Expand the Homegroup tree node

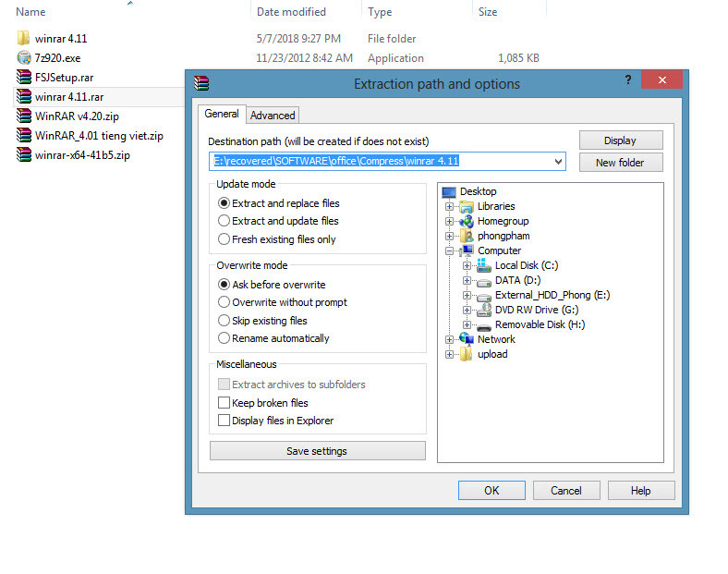pos(449,221)
